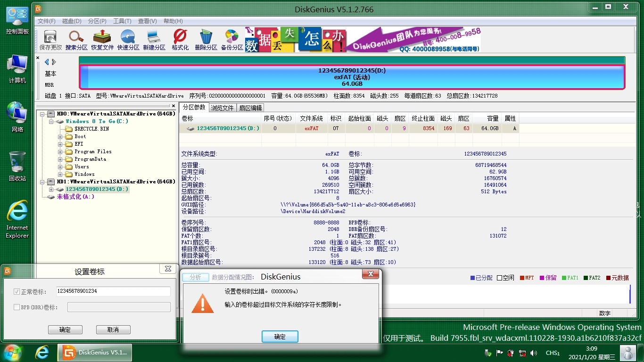Click the 文件系统 column header
This screenshot has width=644, height=362.
312,118
